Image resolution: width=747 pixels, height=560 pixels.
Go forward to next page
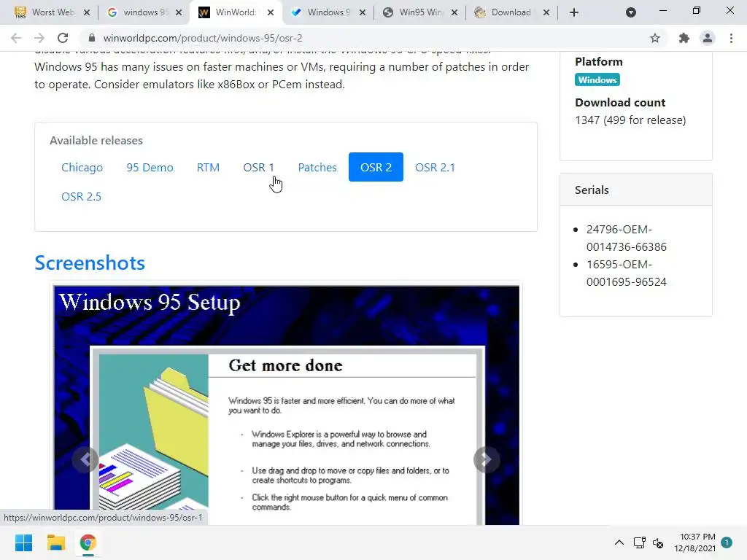[39, 38]
